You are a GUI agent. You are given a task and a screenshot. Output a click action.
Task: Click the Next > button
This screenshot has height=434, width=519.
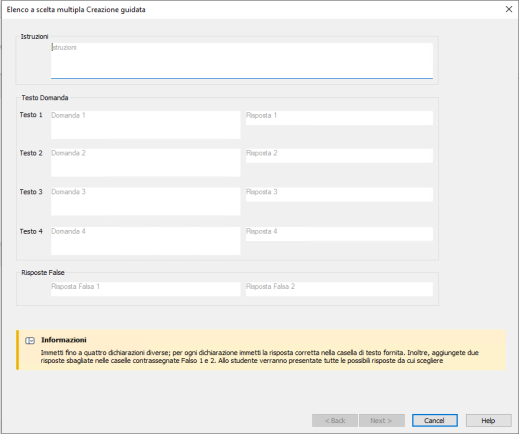tap(382, 420)
